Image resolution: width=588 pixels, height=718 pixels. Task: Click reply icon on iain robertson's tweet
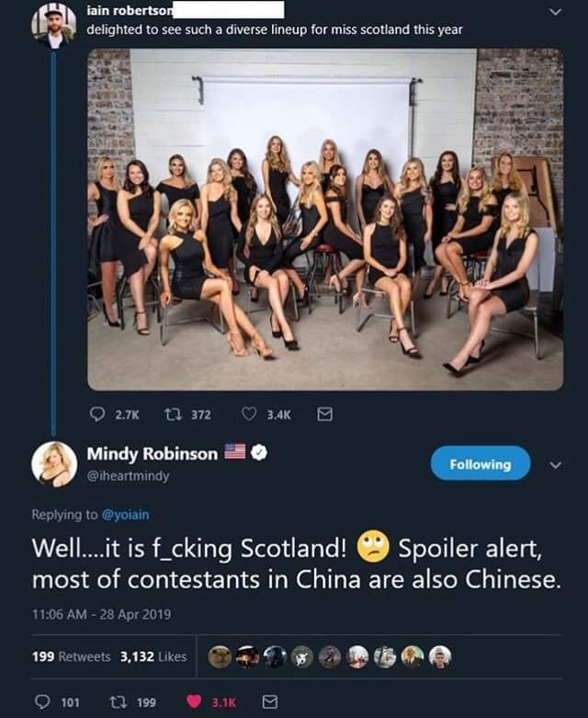[97, 415]
